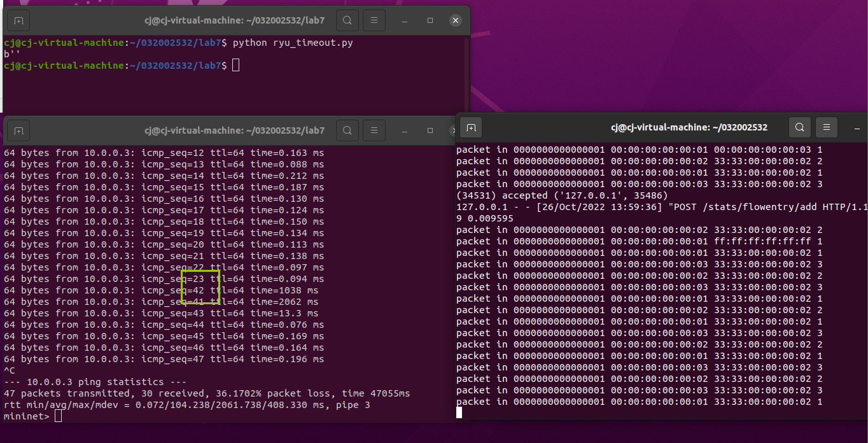Image resolution: width=868 pixels, height=443 pixels.
Task: Click the ping line showing time=13.3 ms
Action: (x=161, y=314)
